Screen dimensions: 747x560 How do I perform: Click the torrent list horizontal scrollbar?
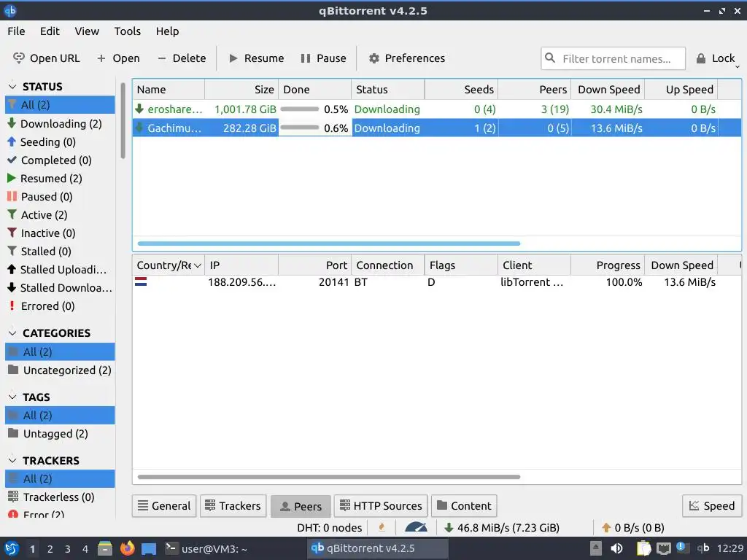coord(329,244)
